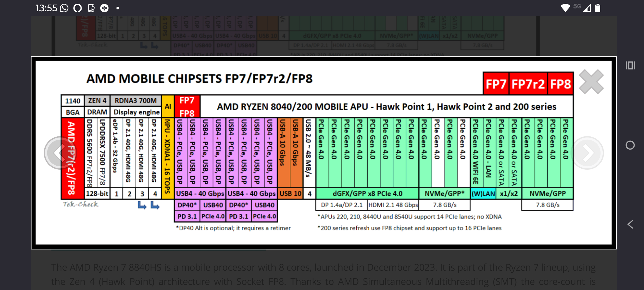This screenshot has width=644, height=290.
Task: Tap the battery icon in status bar
Action: pos(598,8)
